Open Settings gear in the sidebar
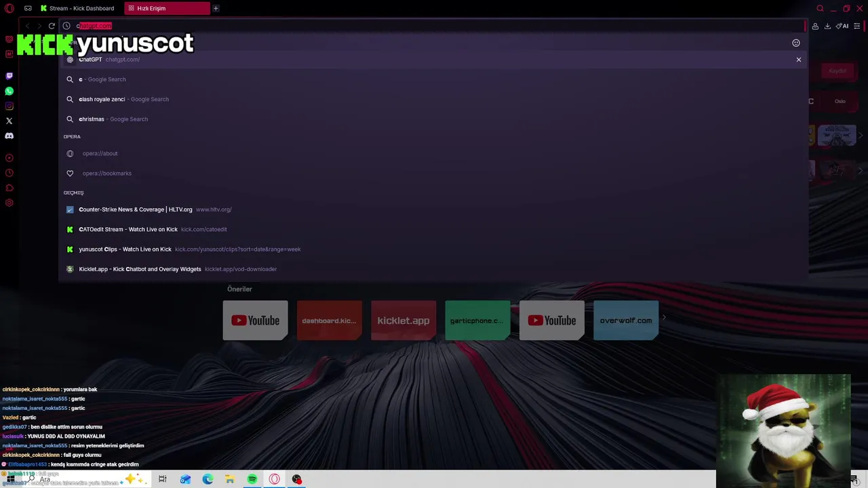Screen dimensions: 868x488 [x=9, y=203]
